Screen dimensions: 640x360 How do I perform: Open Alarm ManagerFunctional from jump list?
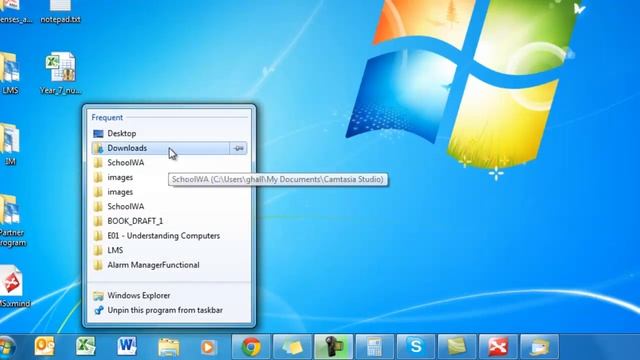[169, 265]
